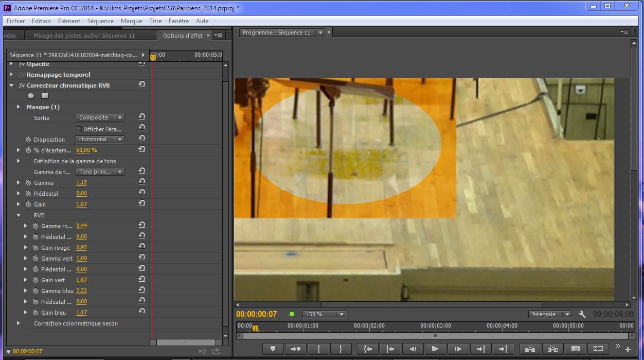Toggle the Disposition stopwatch animation

point(28,140)
